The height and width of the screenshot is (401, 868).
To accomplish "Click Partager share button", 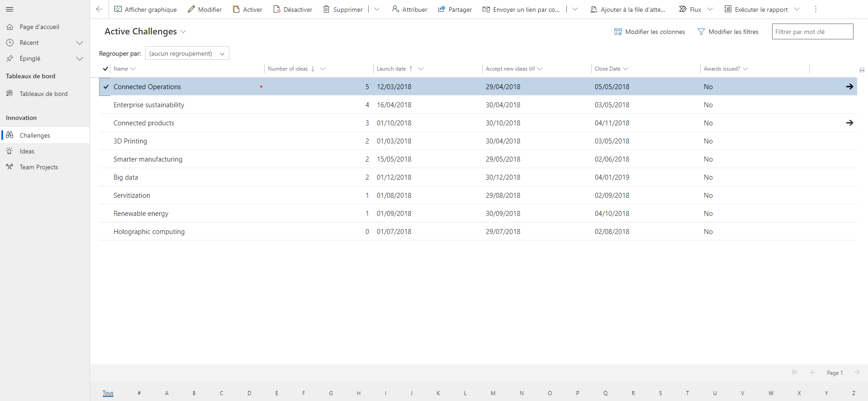I will point(455,9).
